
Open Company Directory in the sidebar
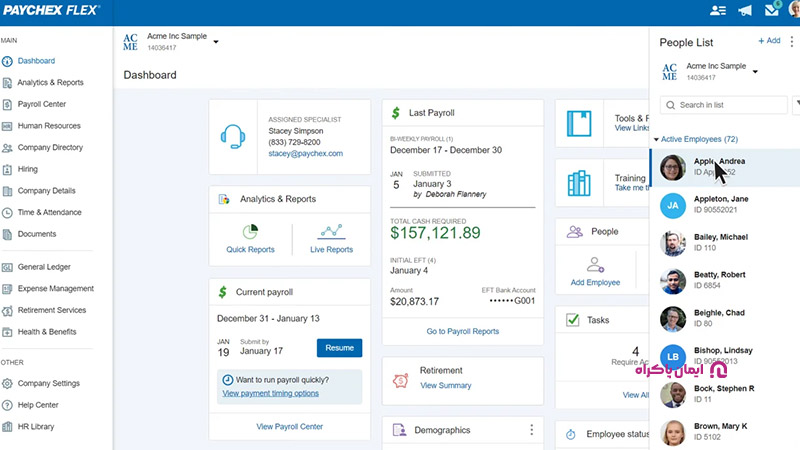[x=50, y=147]
